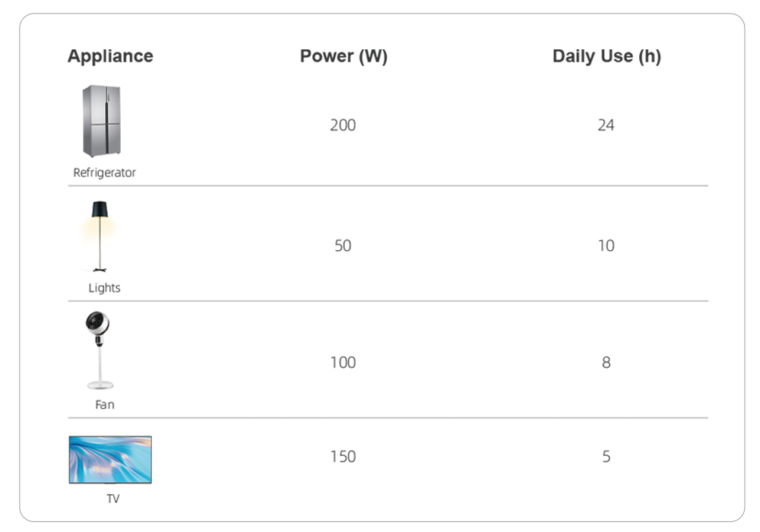Click the TV screen image
This screenshot has width=760, height=532.
click(x=110, y=459)
